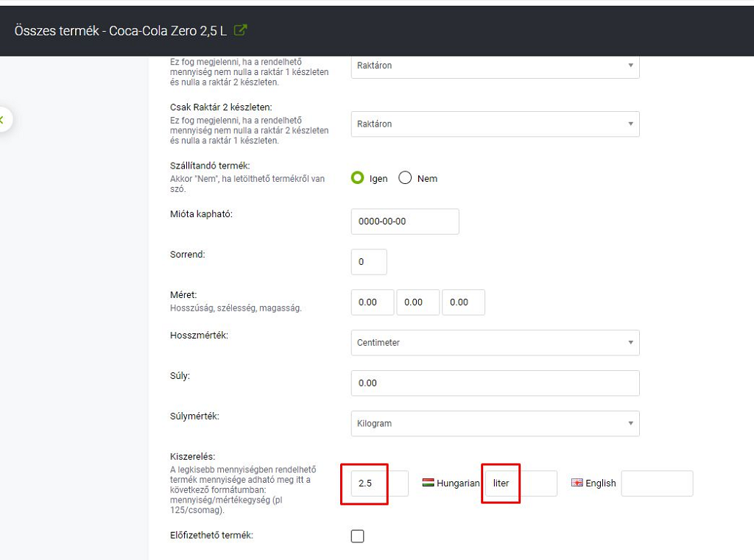Click the middle Méret width field
Image resolution: width=754 pixels, height=560 pixels.
click(417, 302)
